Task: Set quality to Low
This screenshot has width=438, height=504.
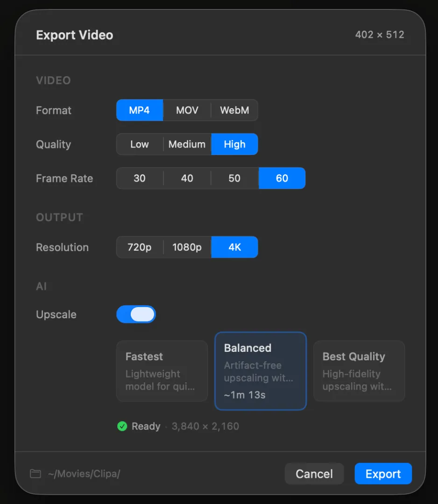Action: tap(140, 144)
